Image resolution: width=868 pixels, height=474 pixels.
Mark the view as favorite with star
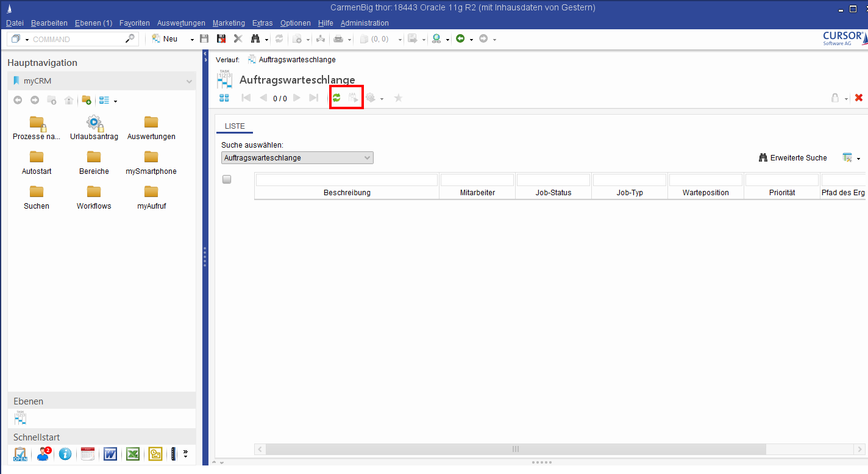click(x=398, y=98)
